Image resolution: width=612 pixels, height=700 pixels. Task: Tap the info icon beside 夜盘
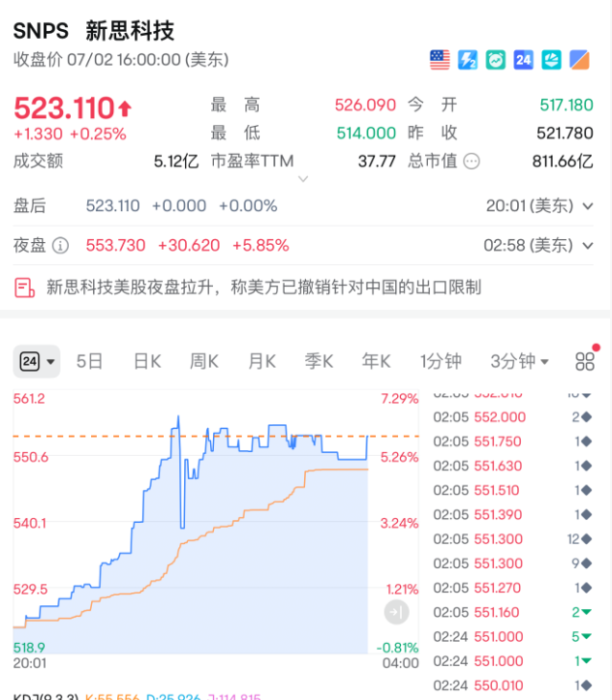click(60, 246)
